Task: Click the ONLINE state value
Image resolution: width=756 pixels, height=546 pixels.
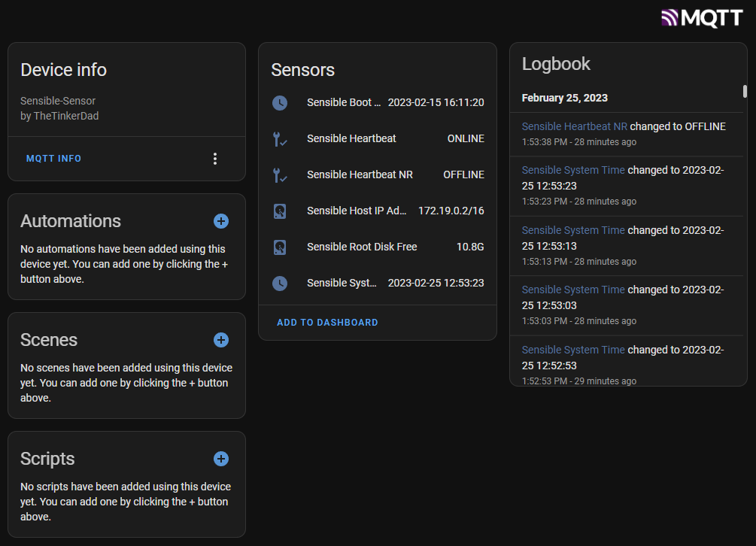Action: 466,139
